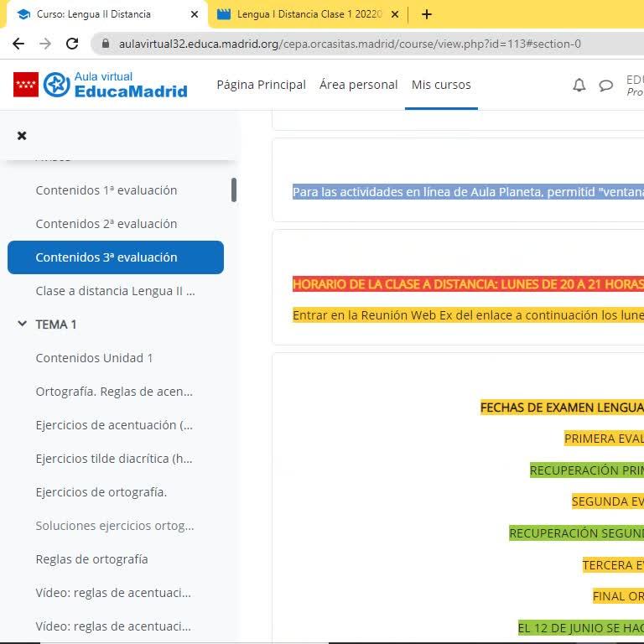Open Ejercicios tilde diacrítica item
The width and height of the screenshot is (644, 644).
pyautogui.click(x=114, y=459)
